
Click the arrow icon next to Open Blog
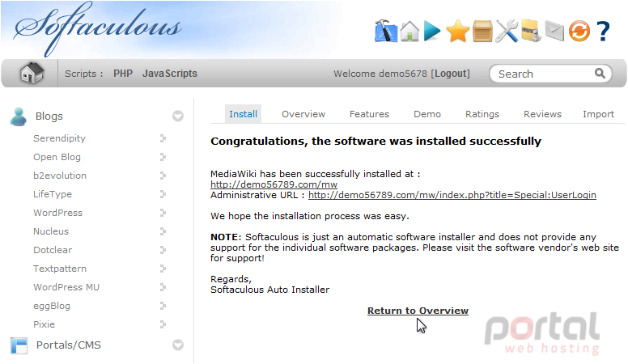pos(163,157)
